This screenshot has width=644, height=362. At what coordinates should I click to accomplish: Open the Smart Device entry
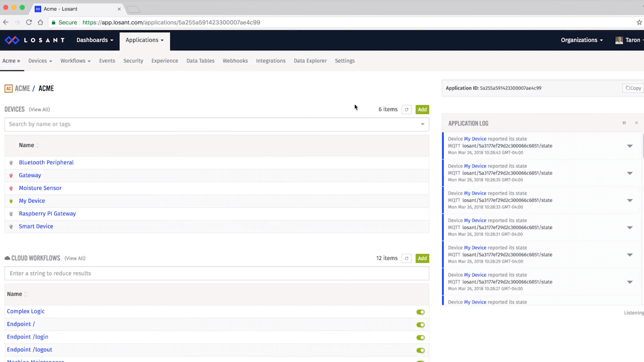click(36, 226)
